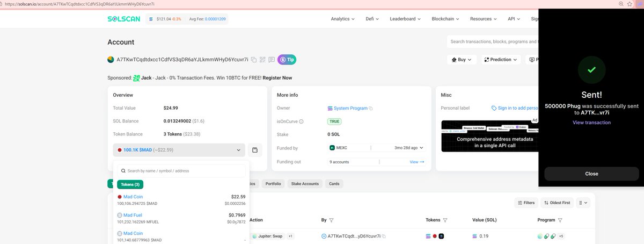Open the Prediction dropdown
644x244 pixels.
coord(500,60)
